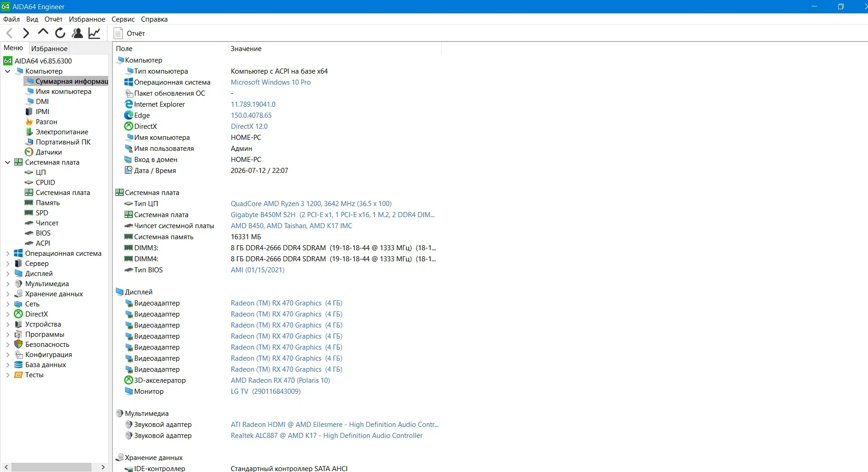This screenshot has width=868, height=472.
Task: Open the AMD Radeon RX 470 (Polaris 10) link
Action: [280, 380]
